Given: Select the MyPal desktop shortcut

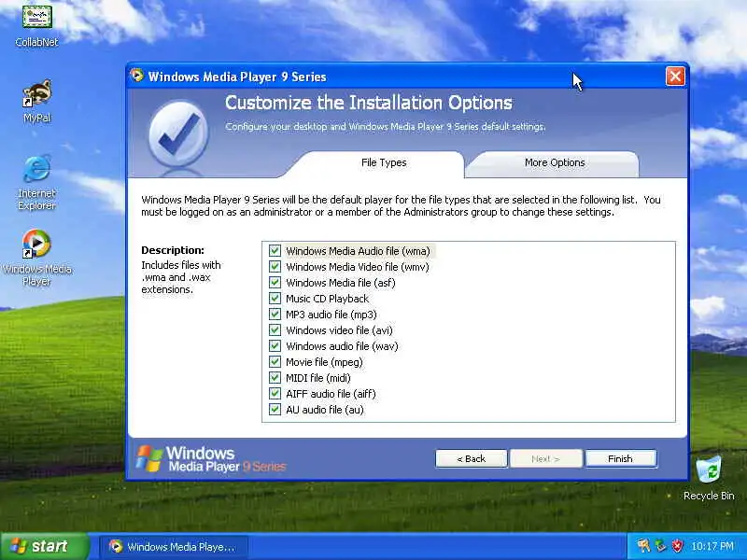Looking at the screenshot, I should 36,101.
